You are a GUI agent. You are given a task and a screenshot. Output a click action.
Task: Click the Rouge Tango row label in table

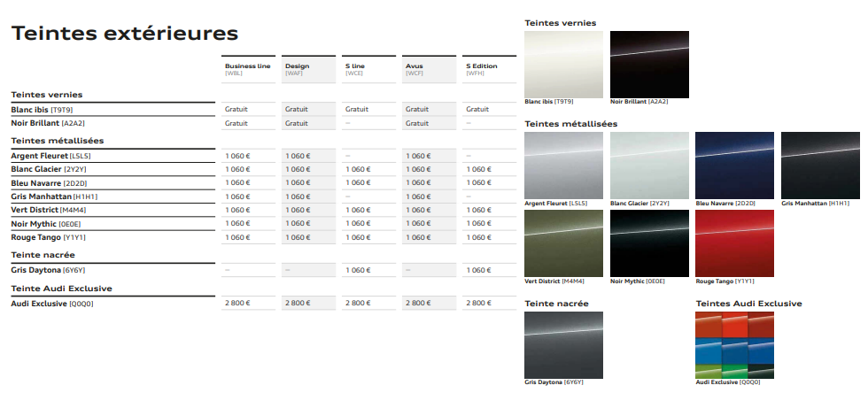pos(48,237)
